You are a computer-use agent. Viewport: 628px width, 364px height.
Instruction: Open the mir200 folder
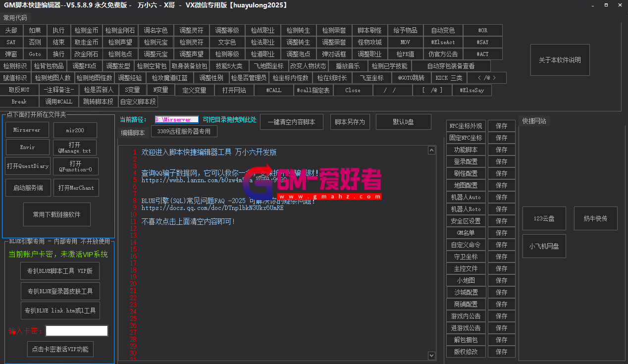75,130
